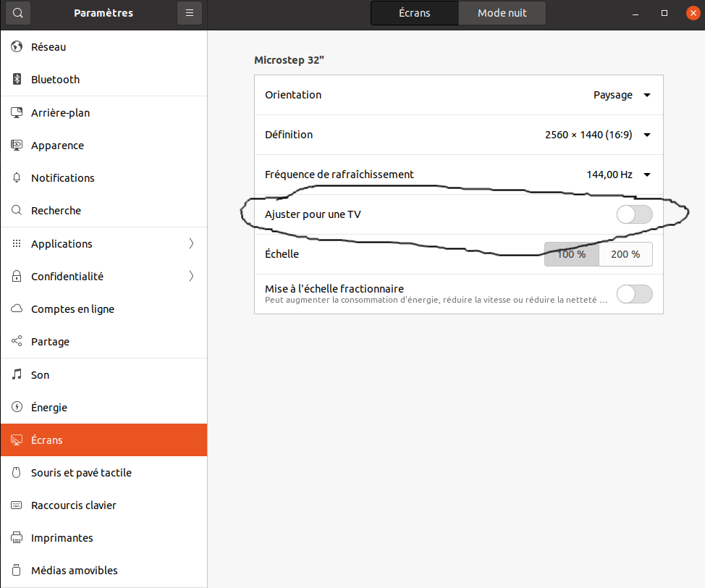Select 100 % scale option
Image resolution: width=705 pixels, height=588 pixels.
tap(572, 254)
